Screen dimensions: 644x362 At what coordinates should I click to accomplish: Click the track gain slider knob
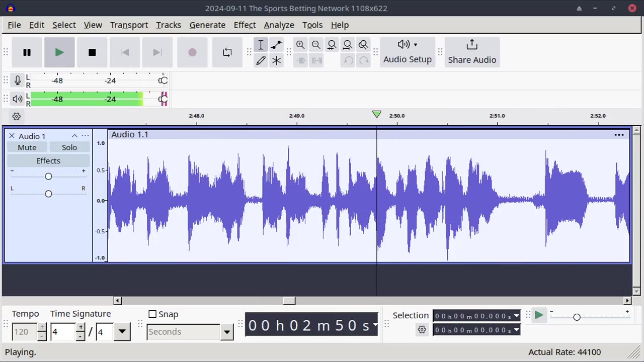click(x=48, y=176)
